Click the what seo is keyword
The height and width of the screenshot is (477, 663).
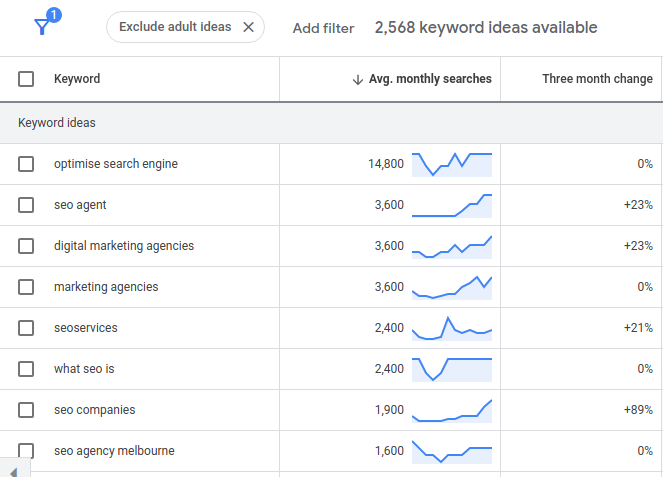84,369
